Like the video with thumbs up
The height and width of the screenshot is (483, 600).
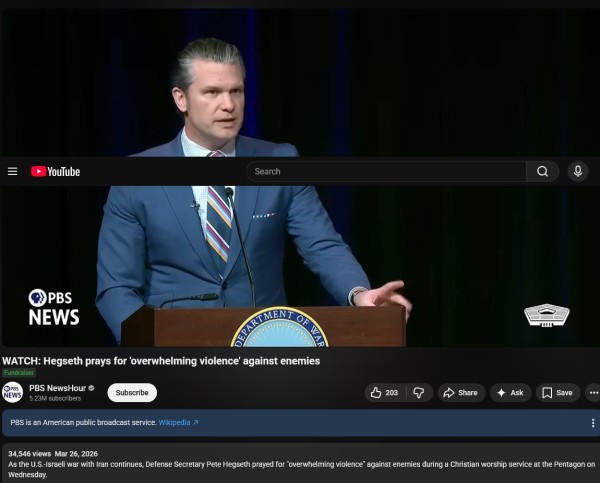pos(385,393)
